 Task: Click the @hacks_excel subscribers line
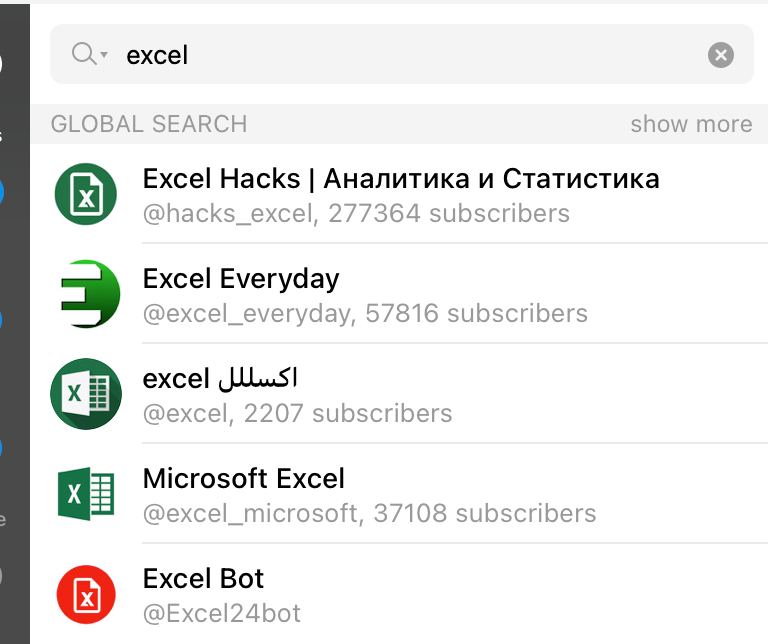356,213
